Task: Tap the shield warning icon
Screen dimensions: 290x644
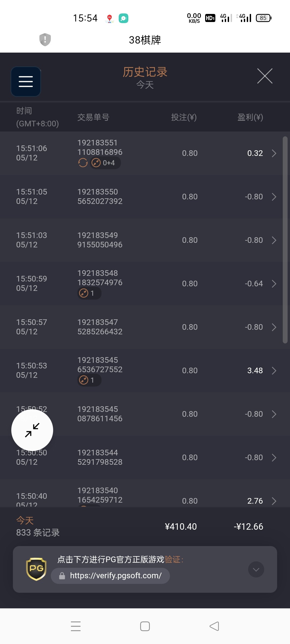Action: 45,40
